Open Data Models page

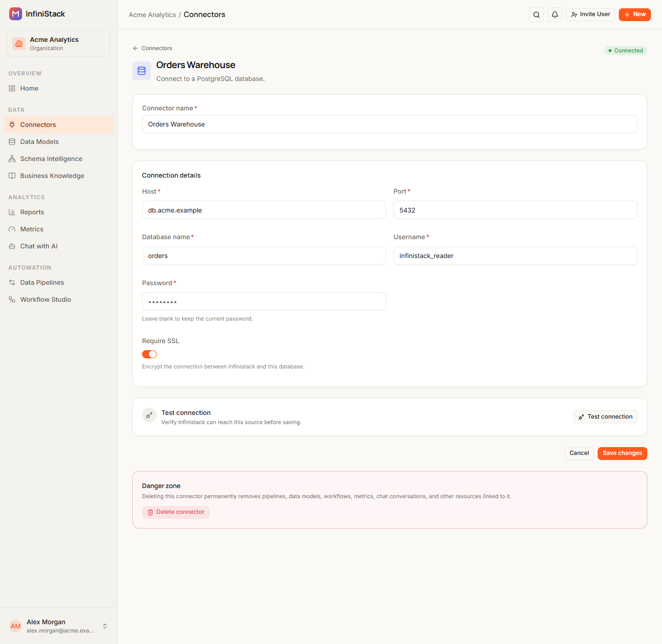(58, 142)
